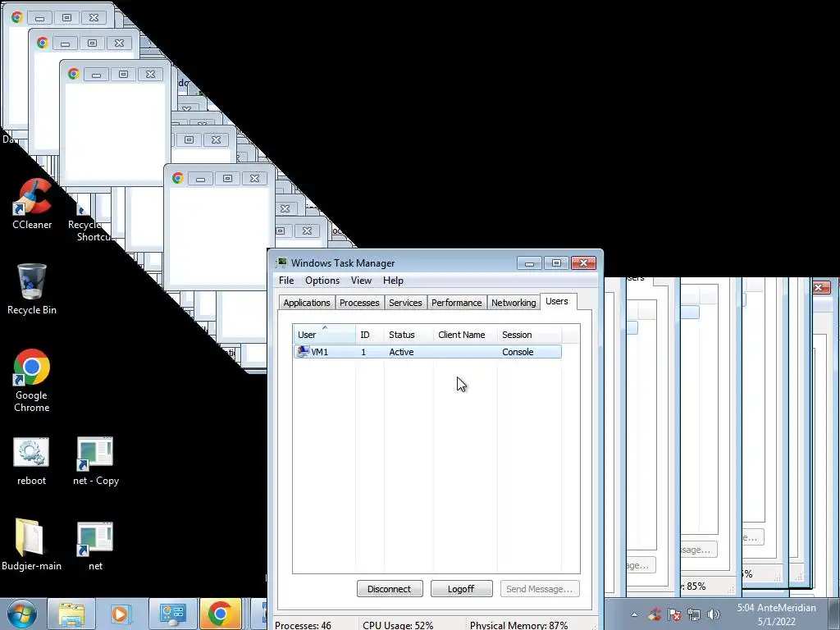The width and height of the screenshot is (840, 630).
Task: Open Windows Media Player from taskbar
Action: (121, 614)
